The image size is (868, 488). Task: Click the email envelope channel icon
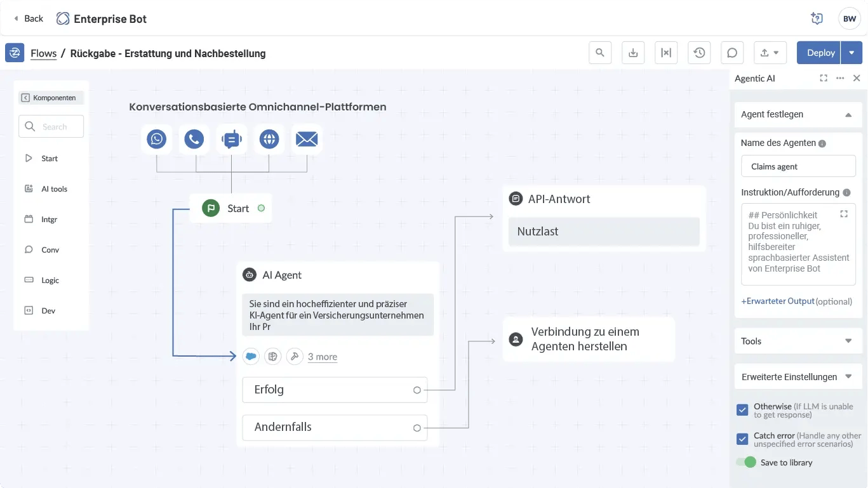tap(307, 139)
